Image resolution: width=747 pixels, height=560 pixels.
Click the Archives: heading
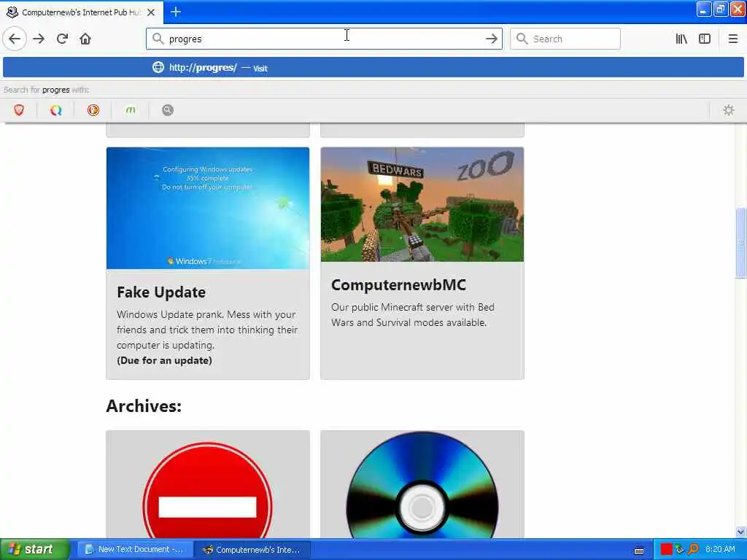[x=144, y=405]
